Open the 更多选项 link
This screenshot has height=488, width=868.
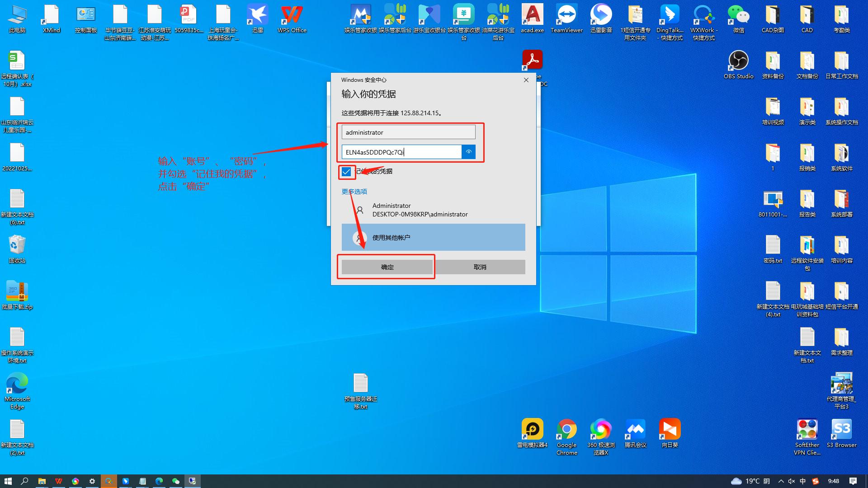[x=354, y=192]
